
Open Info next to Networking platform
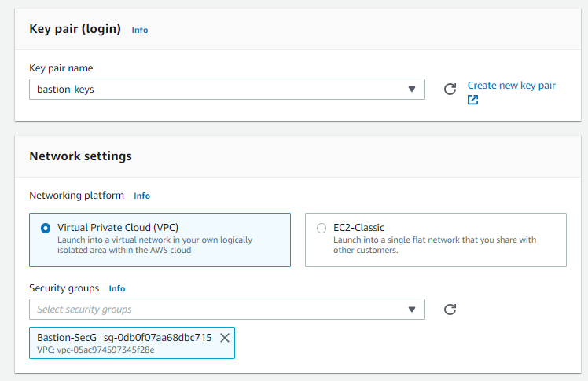coord(141,196)
